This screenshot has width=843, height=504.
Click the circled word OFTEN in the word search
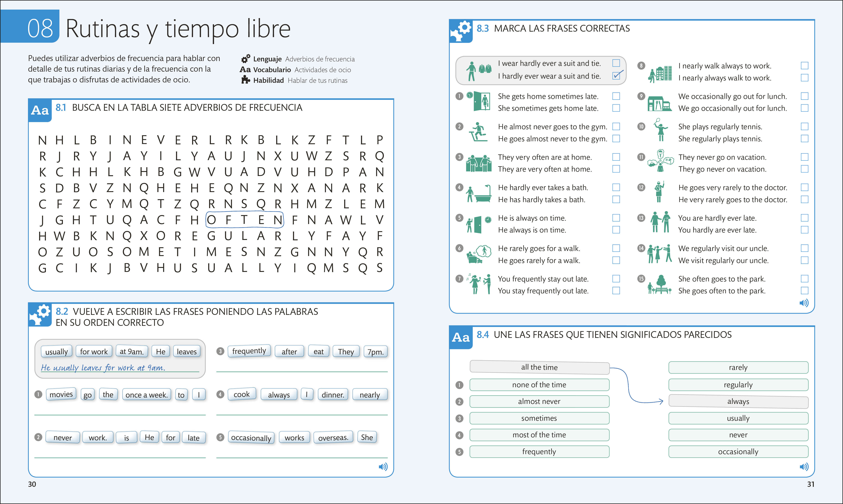coord(245,220)
